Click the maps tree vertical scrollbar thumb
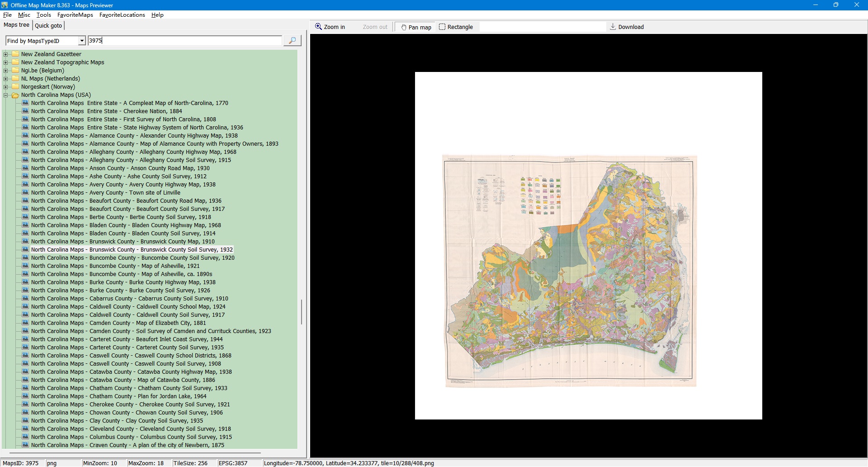This screenshot has height=467, width=868. (302, 312)
